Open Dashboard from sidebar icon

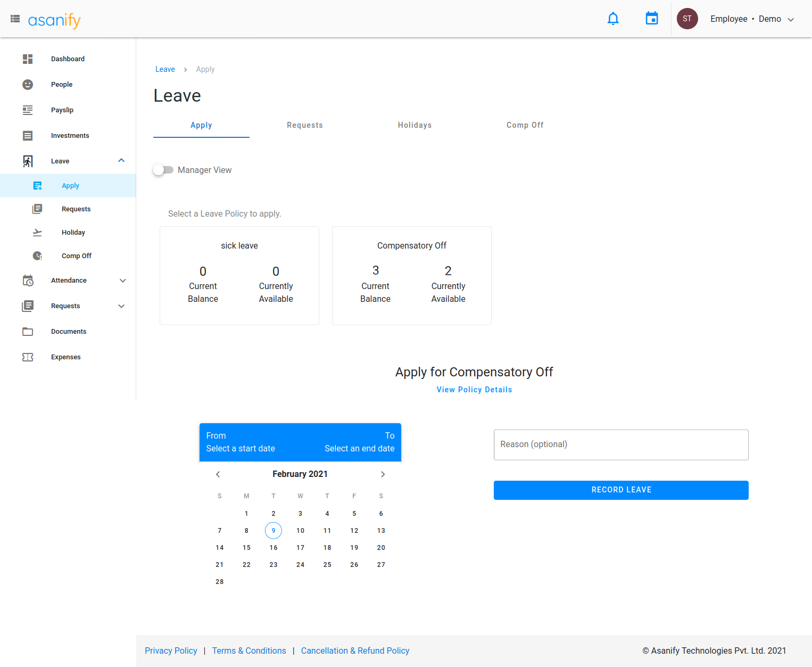(x=28, y=59)
